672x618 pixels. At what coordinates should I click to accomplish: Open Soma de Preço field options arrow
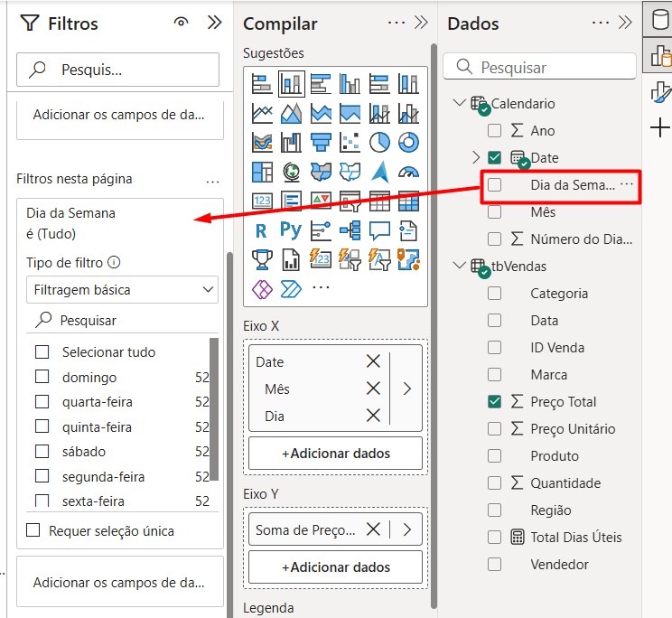tap(406, 529)
